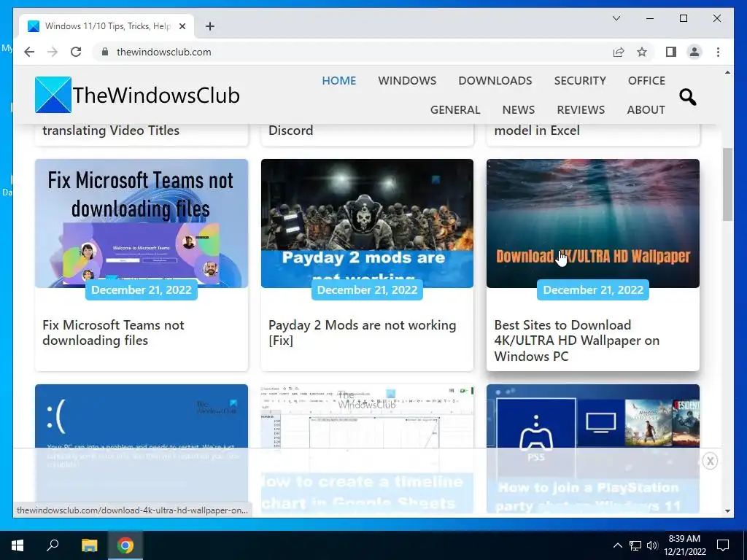Open Windows Start menu
Viewport: 747px width, 560px height.
click(18, 545)
